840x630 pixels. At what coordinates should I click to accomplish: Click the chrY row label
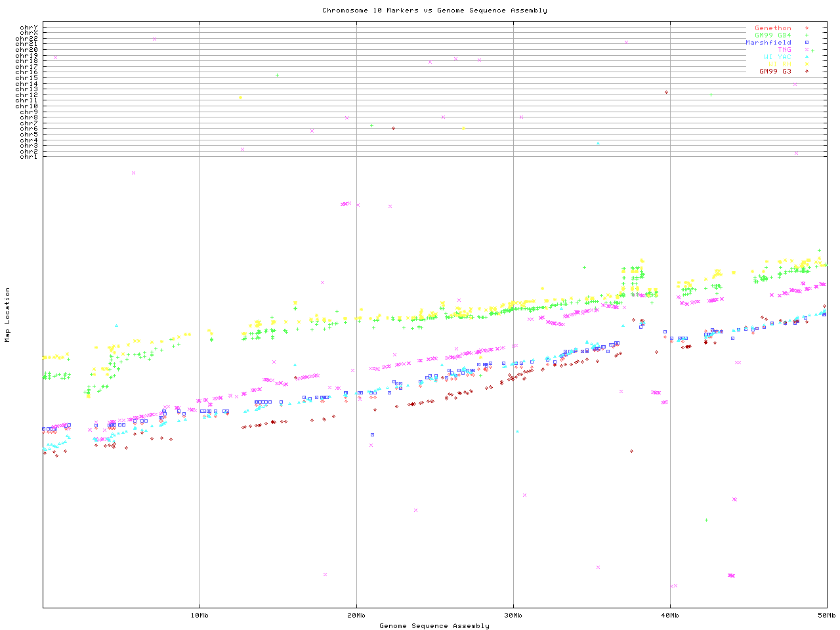[x=29, y=28]
